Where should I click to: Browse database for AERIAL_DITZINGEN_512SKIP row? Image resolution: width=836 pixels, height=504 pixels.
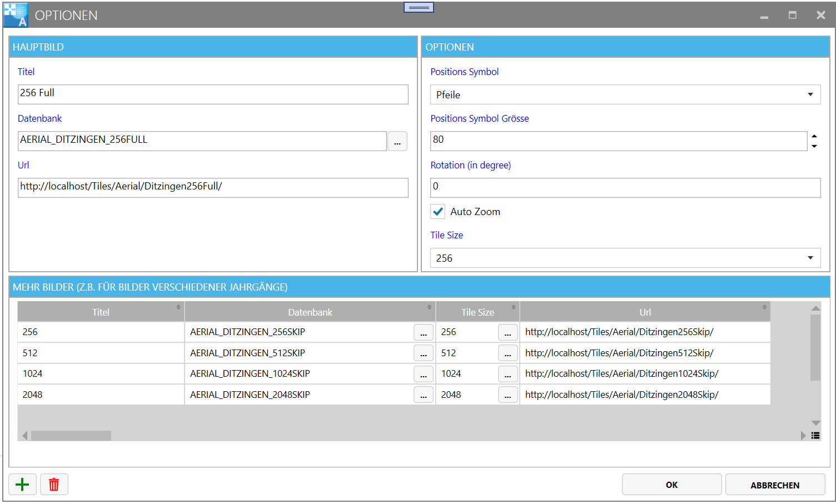(x=423, y=353)
